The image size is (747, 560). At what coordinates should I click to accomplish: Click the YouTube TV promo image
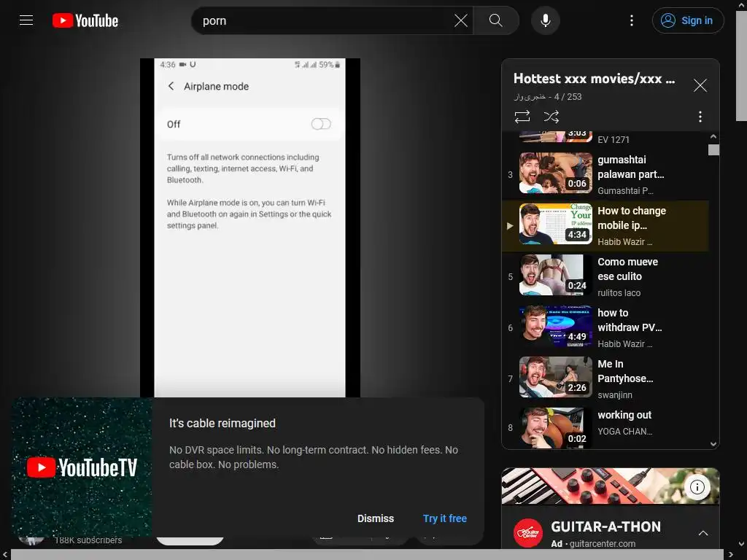[82, 467]
